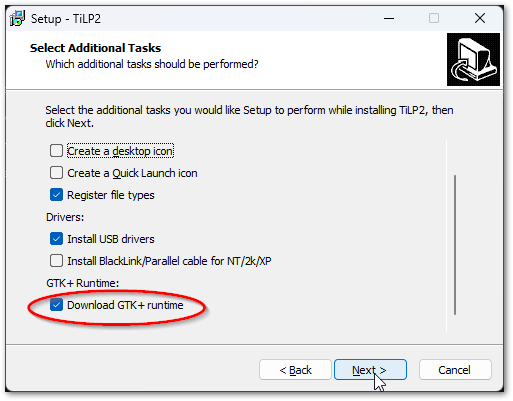Go to the previous page with Back
513x401 pixels.
(295, 370)
